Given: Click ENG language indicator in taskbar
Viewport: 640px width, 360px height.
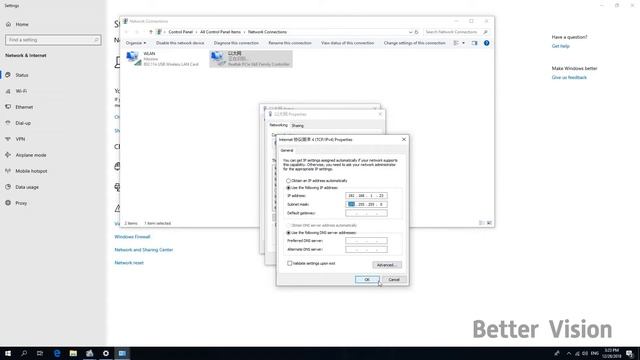Looking at the screenshot, I should [595, 353].
